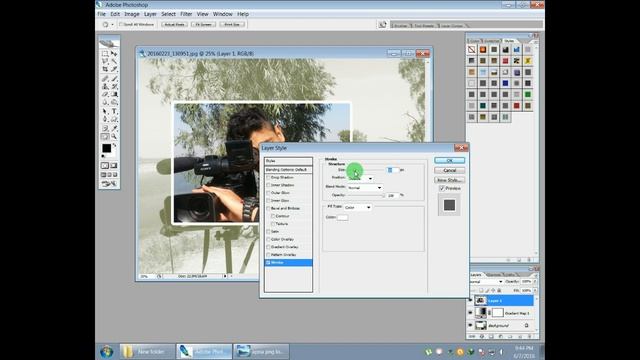The height and width of the screenshot is (360, 640).
Task: Select the Dodge tool
Action: (114, 102)
